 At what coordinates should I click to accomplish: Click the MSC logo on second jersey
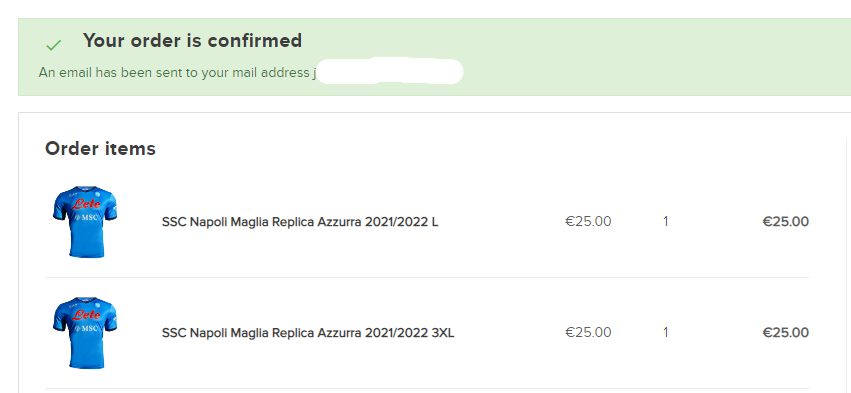click(86, 328)
